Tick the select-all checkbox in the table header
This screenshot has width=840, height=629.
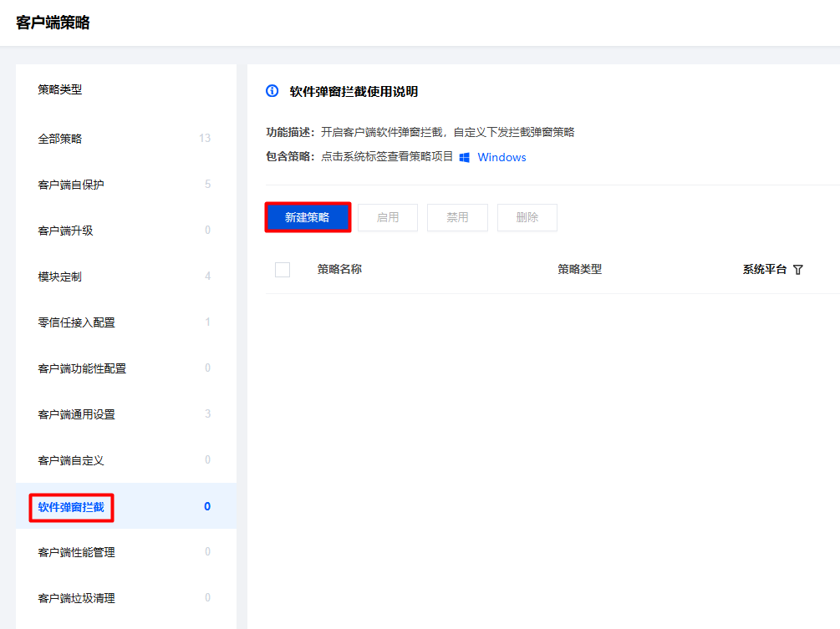coord(283,269)
